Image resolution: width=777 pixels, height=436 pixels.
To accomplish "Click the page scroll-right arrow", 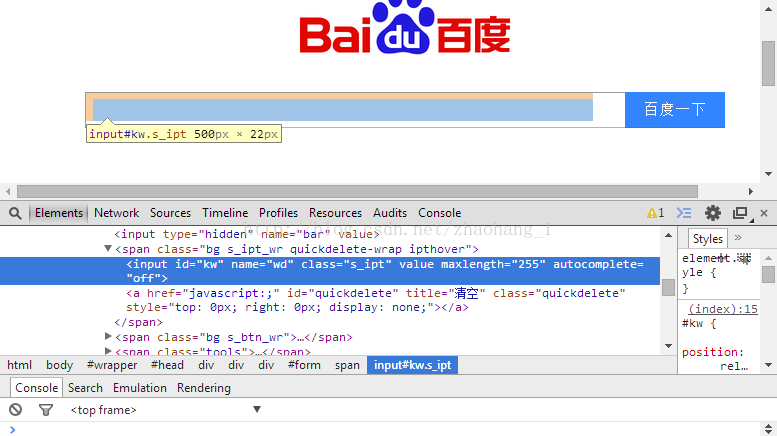I will (x=751, y=191).
